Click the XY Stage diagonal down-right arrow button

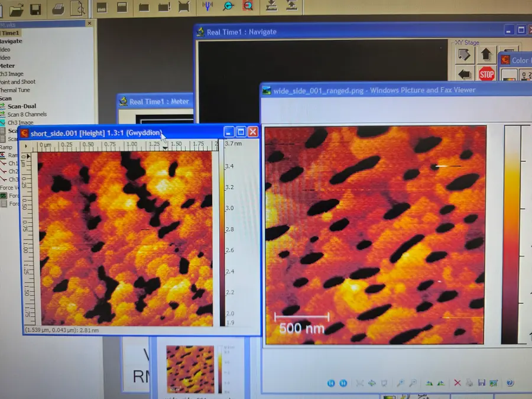point(464,55)
